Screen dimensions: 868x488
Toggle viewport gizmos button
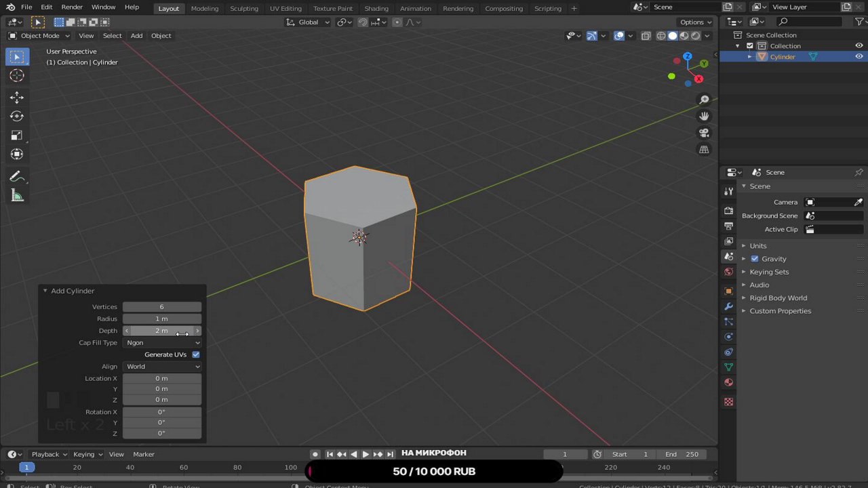(592, 36)
